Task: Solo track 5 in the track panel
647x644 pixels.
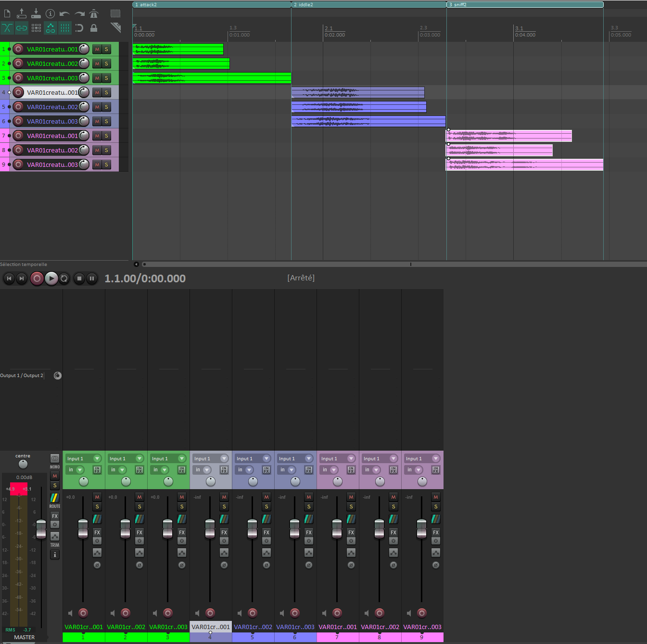Action: [106, 107]
